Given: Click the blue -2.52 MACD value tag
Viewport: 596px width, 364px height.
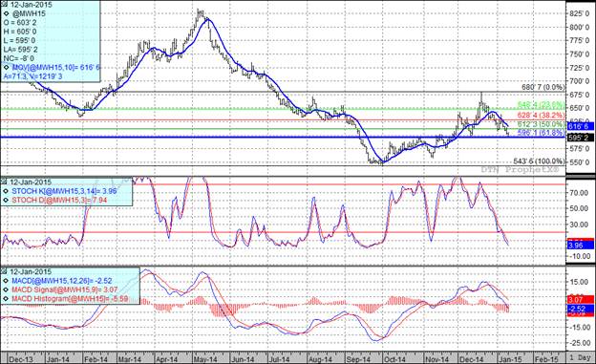Looking at the screenshot, I should 580,309.
